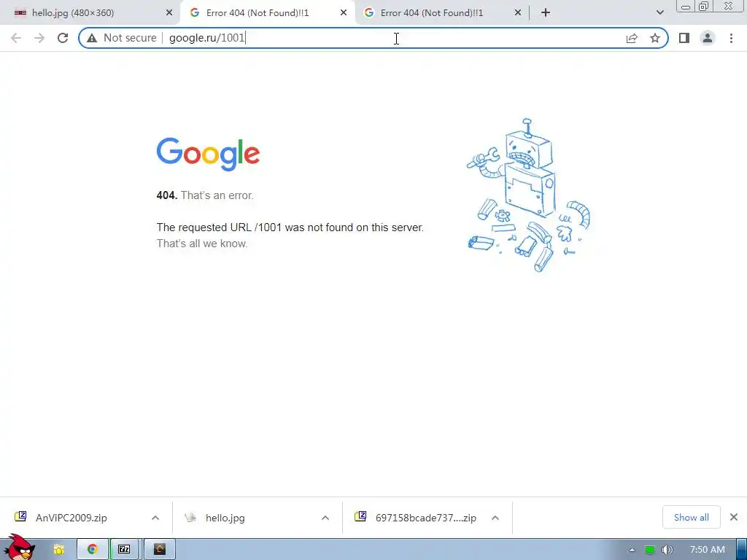The width and height of the screenshot is (747, 560).
Task: Open downloaded 697158bcade737 zip file
Action: [x=425, y=518]
